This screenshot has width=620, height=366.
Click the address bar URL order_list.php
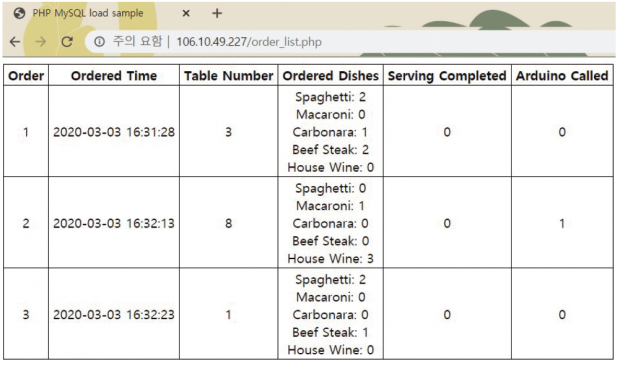point(249,42)
